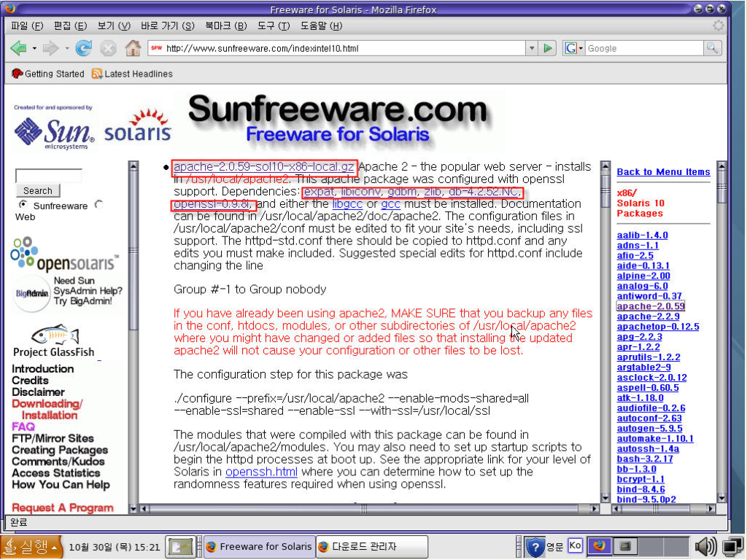
Task: Open the 보기 (V) menu
Action: [114, 26]
